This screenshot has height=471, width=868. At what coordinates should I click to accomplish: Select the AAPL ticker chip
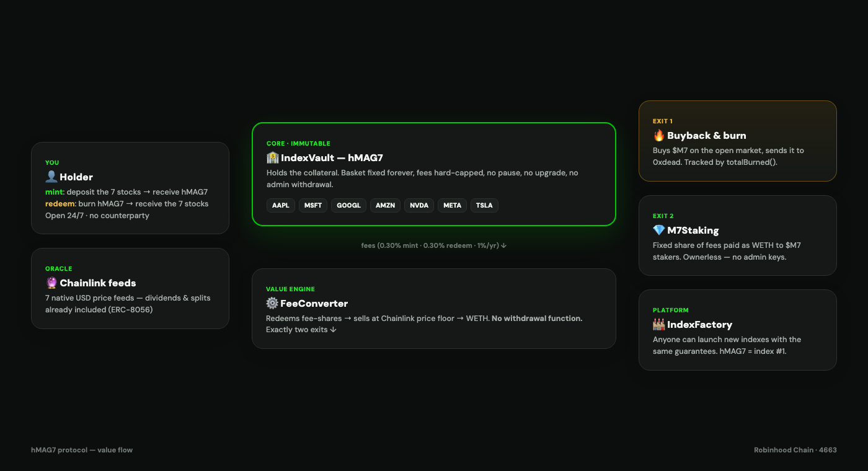[281, 205]
